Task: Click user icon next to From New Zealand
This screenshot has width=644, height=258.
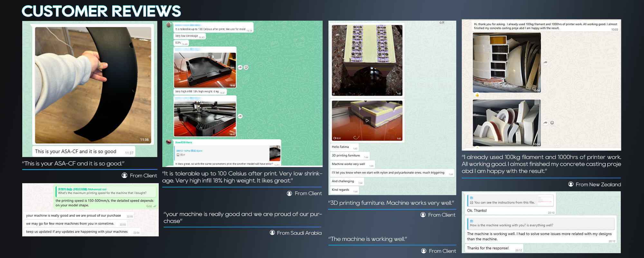Action: (x=571, y=184)
